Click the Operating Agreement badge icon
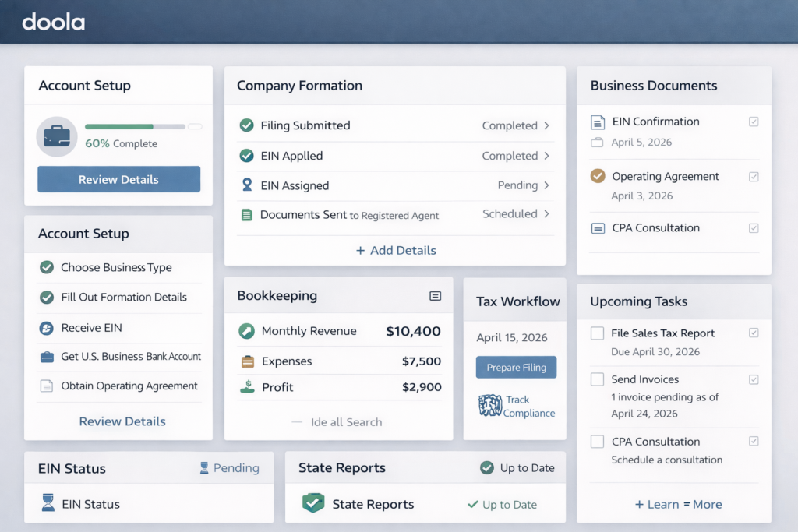The height and width of the screenshot is (532, 798). click(x=597, y=176)
